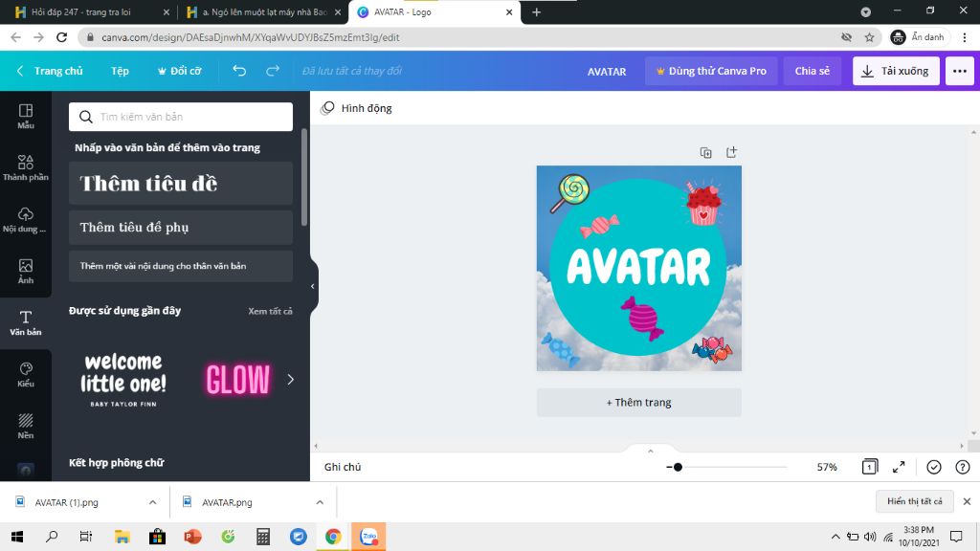
Task: Go back in browser history
Action: point(15,37)
